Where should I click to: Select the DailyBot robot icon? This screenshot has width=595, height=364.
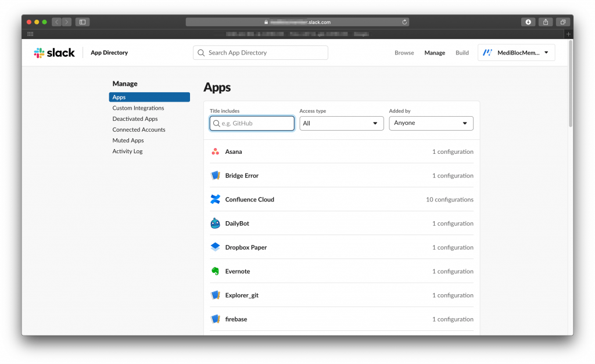click(215, 224)
